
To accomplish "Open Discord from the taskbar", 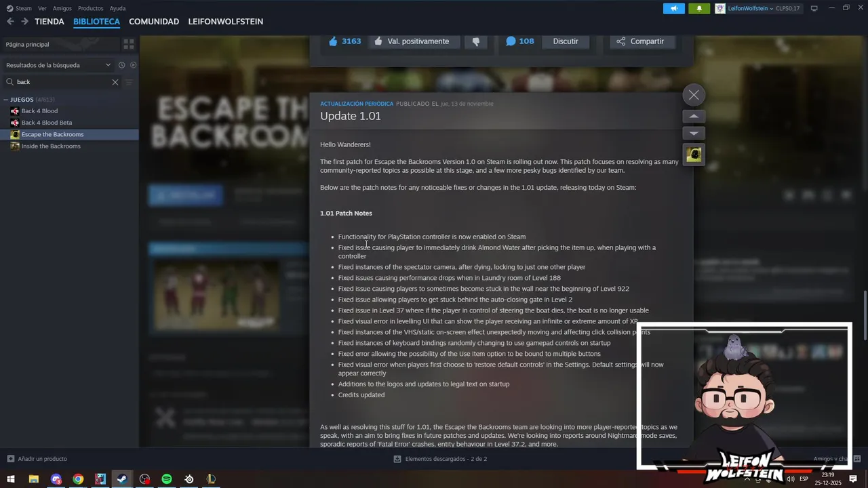I will [x=56, y=479].
